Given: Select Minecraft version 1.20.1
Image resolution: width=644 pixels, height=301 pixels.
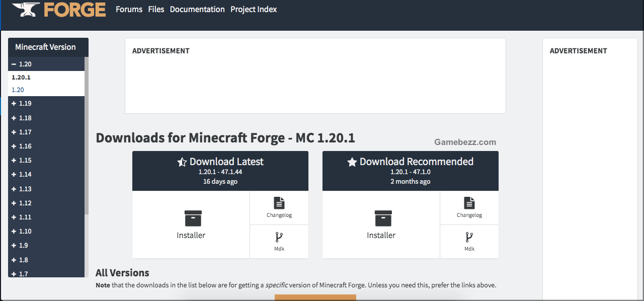Looking at the screenshot, I should click(x=21, y=77).
